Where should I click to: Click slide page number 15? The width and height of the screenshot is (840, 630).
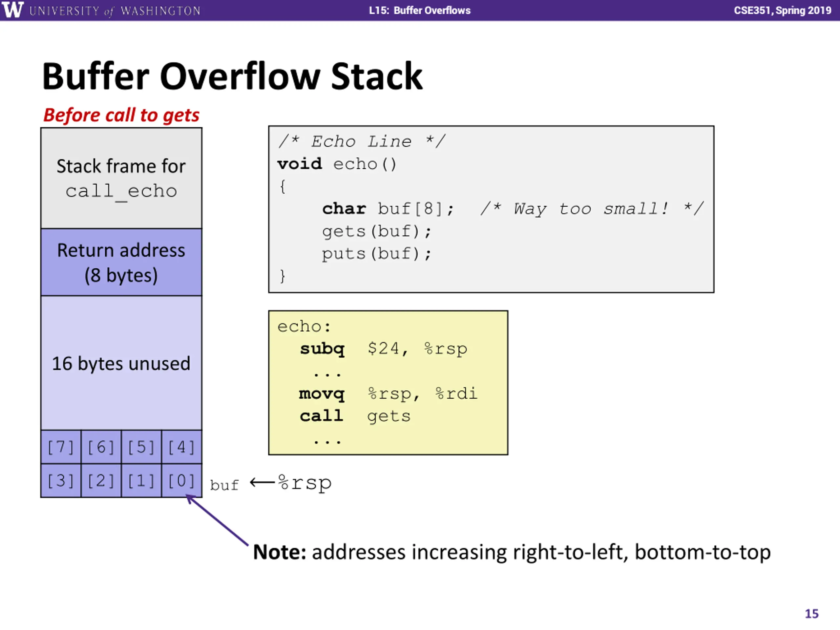(x=811, y=614)
